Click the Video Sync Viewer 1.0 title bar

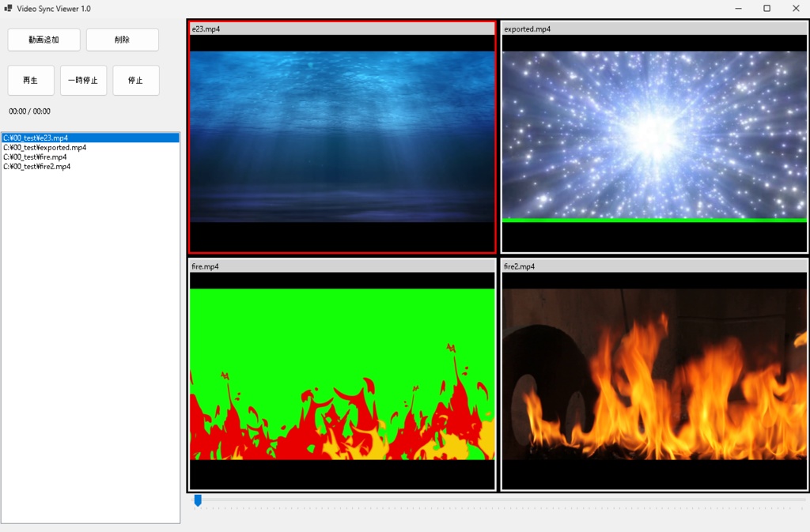(52, 8)
